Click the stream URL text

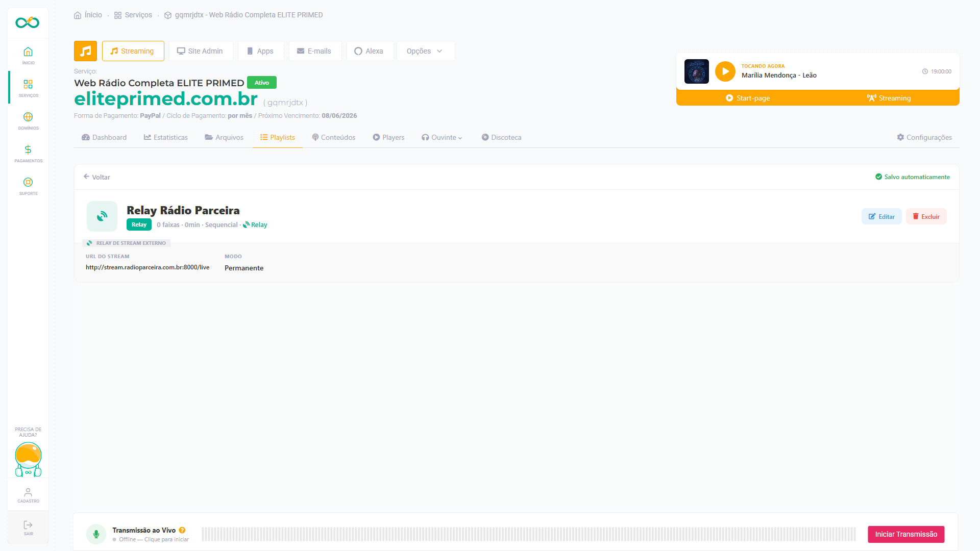148,267
